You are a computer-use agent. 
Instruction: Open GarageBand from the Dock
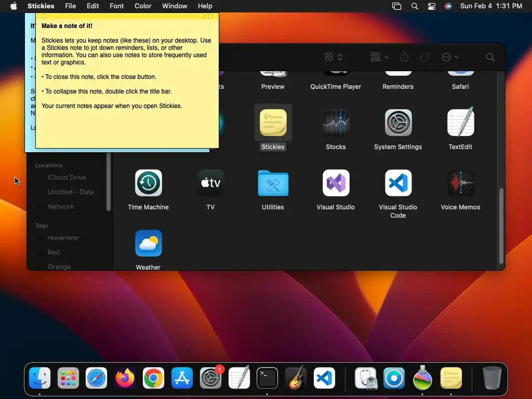coord(296,378)
